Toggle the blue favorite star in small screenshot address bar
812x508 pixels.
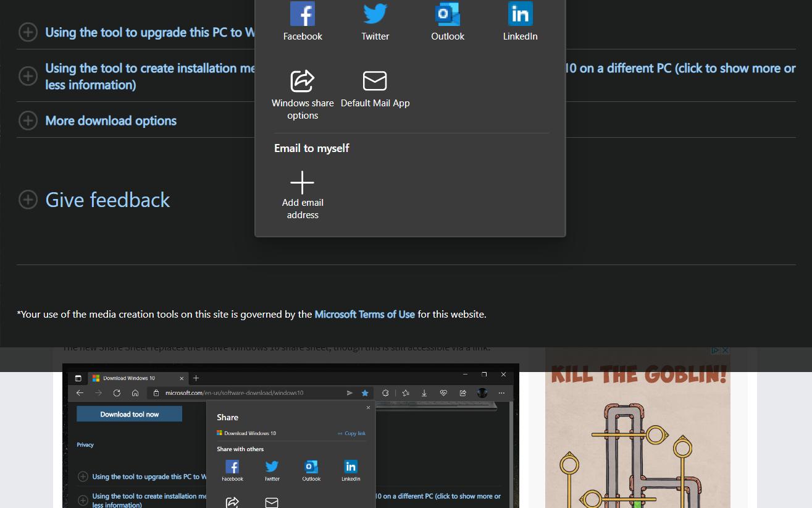point(365,392)
